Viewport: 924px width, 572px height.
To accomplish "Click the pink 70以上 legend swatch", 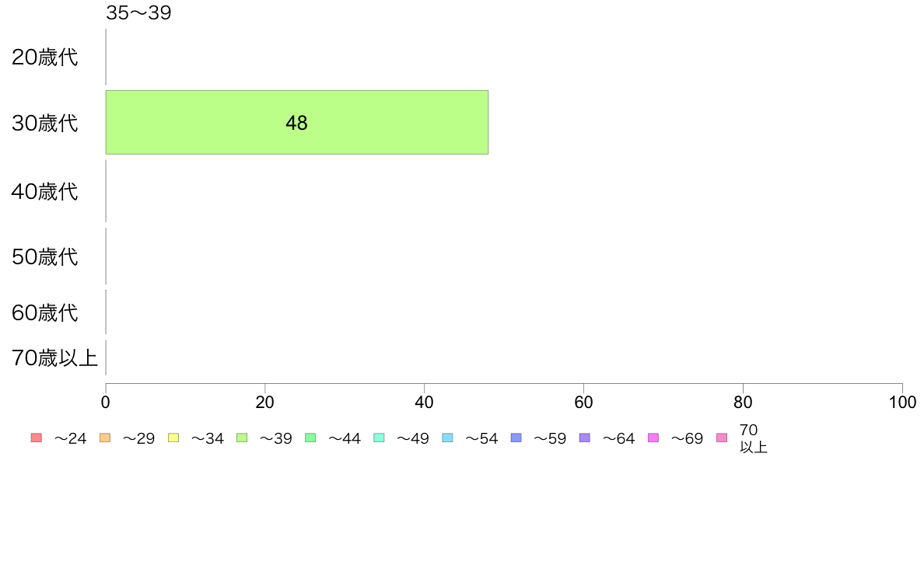I will pyautogui.click(x=722, y=438).
